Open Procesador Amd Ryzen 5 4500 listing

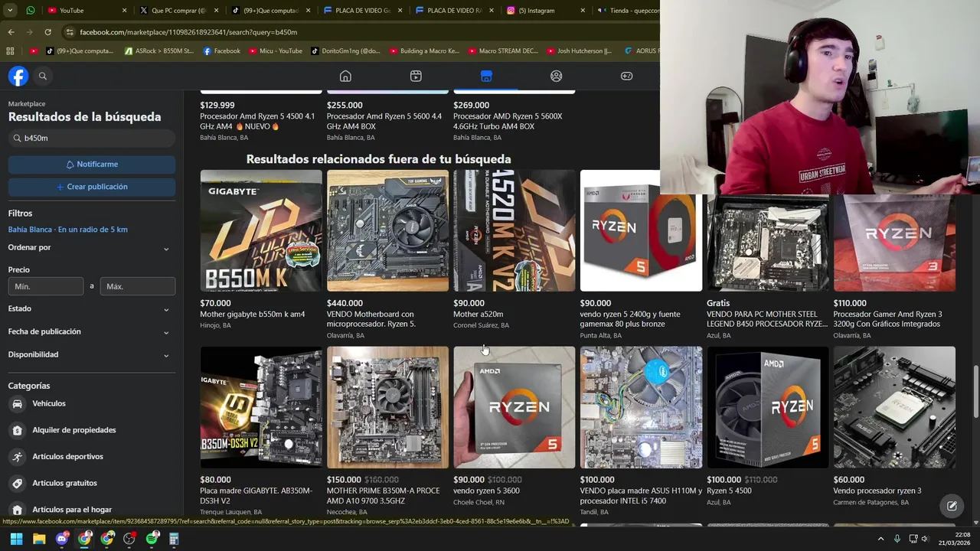[x=261, y=121]
